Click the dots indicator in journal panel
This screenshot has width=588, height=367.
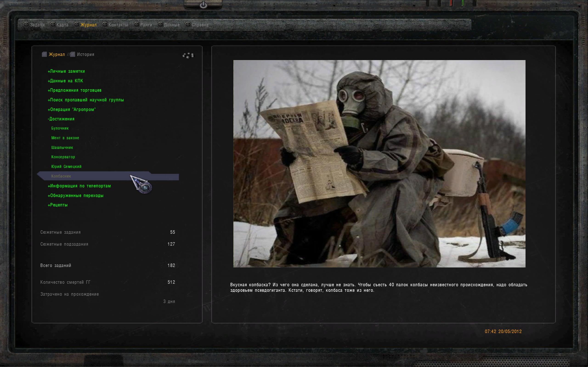tap(188, 56)
